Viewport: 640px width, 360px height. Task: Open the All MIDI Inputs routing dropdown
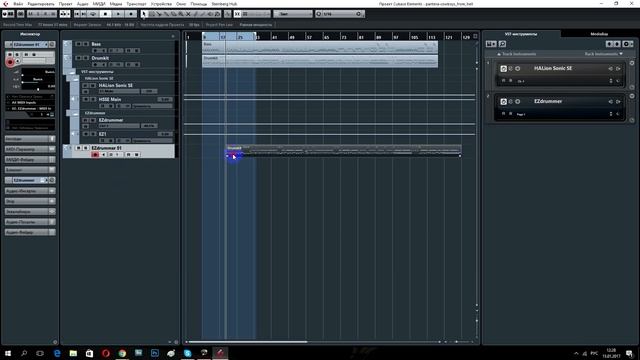[x=31, y=102]
